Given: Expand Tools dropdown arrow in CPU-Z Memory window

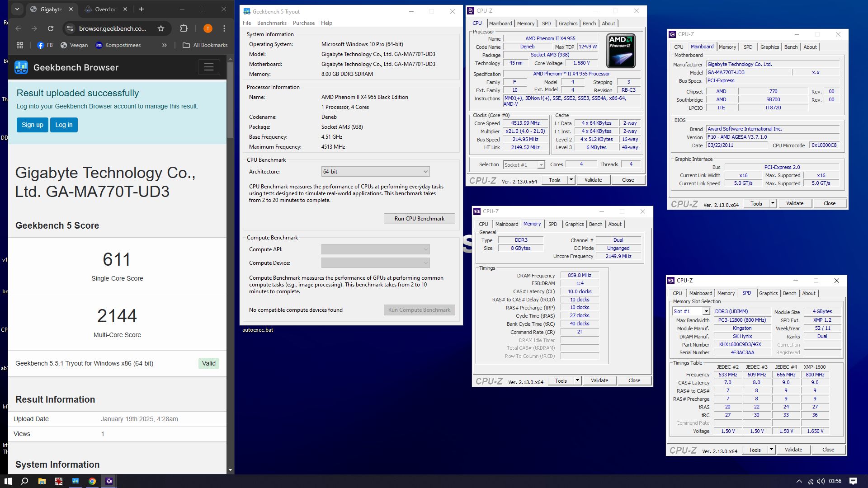Looking at the screenshot, I should (577, 380).
